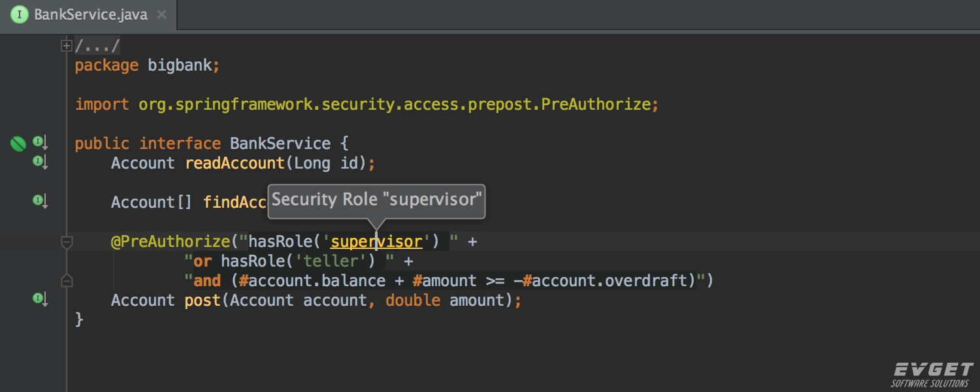The image size is (980, 392).
Task: Click the readAccount method name
Action: [235, 163]
